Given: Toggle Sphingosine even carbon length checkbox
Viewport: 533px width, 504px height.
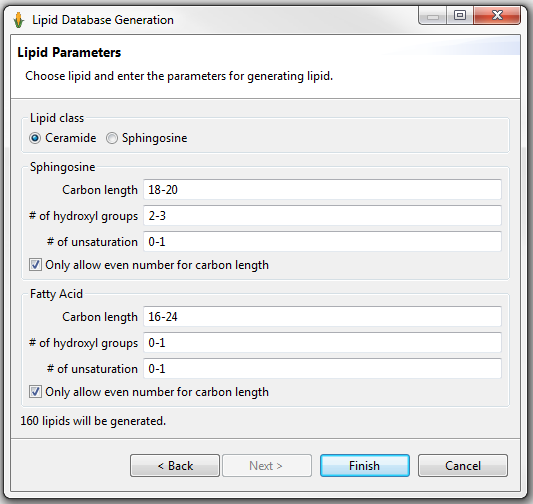Looking at the screenshot, I should (35, 265).
